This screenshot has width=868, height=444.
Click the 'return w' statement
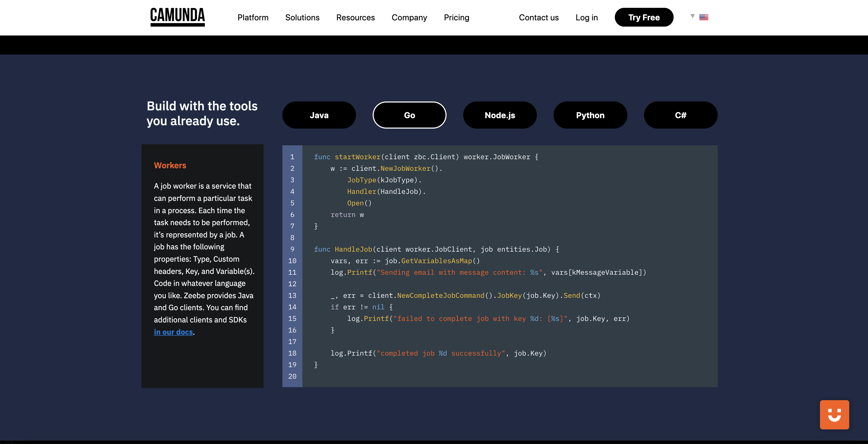coord(347,215)
